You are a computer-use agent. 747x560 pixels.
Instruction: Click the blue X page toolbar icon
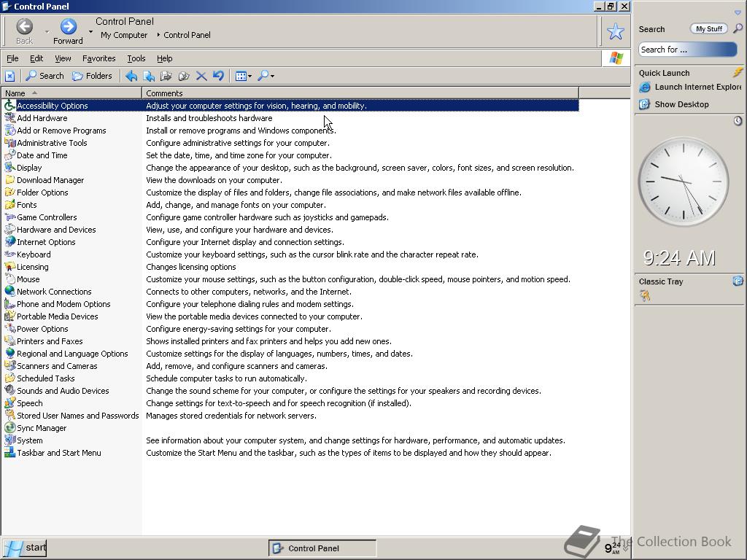tap(10, 76)
